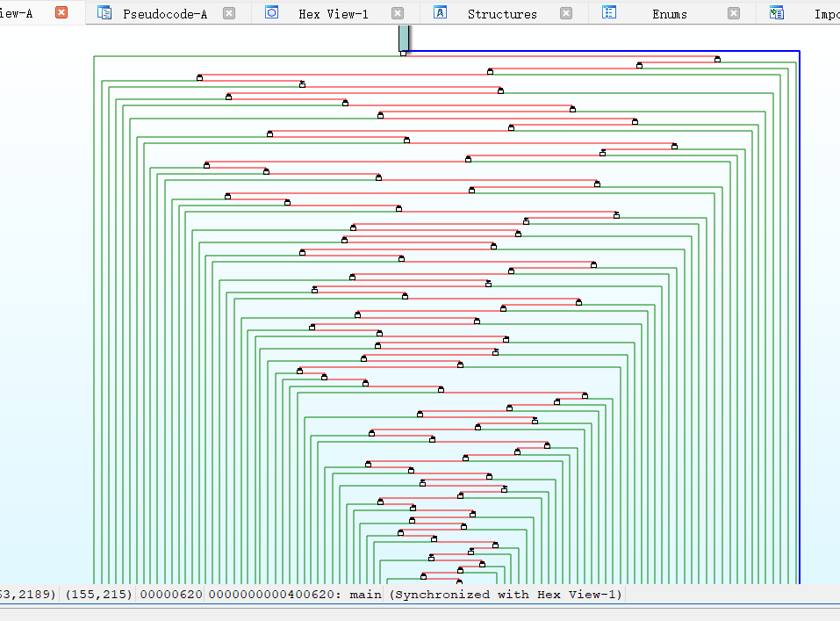Click the Structures tab icon

pos(441,13)
